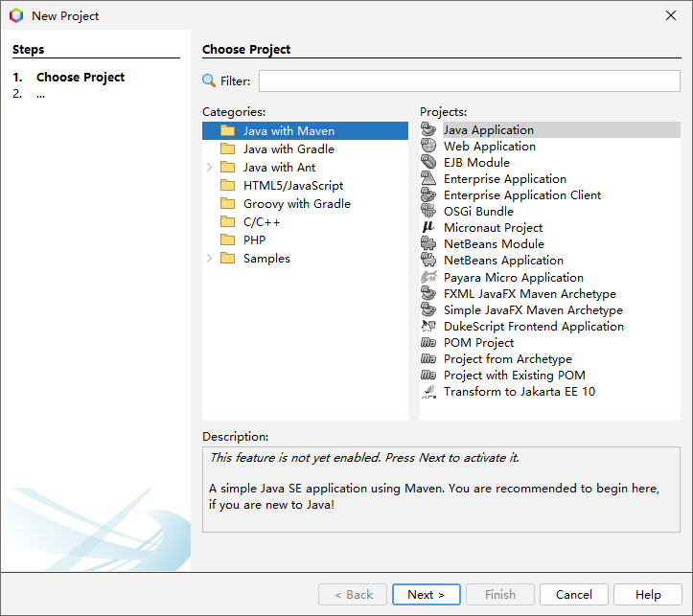The image size is (693, 616).
Task: Select Java with Gradle category
Action: 289,149
